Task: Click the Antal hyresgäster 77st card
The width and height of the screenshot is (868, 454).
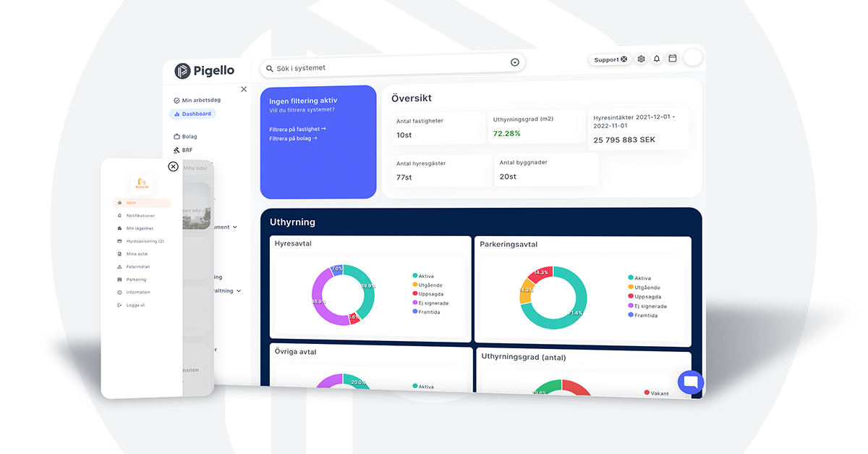Action: pyautogui.click(x=442, y=170)
